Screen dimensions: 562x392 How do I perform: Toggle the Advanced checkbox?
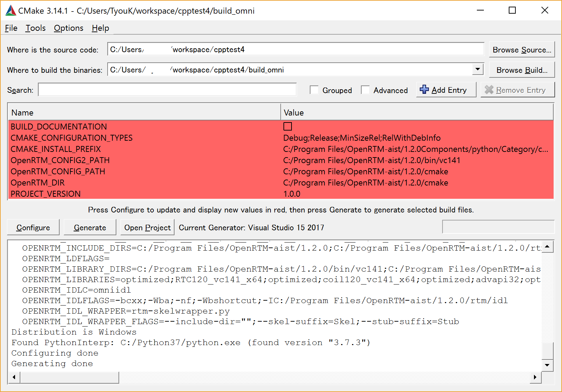coord(365,90)
